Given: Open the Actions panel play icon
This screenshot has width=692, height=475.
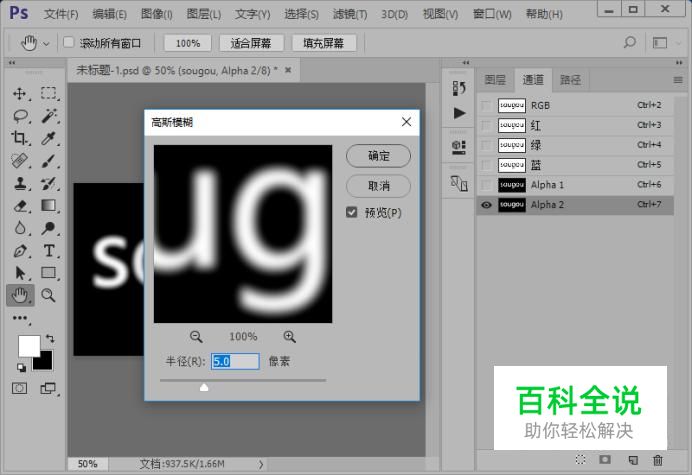Looking at the screenshot, I should [x=459, y=113].
